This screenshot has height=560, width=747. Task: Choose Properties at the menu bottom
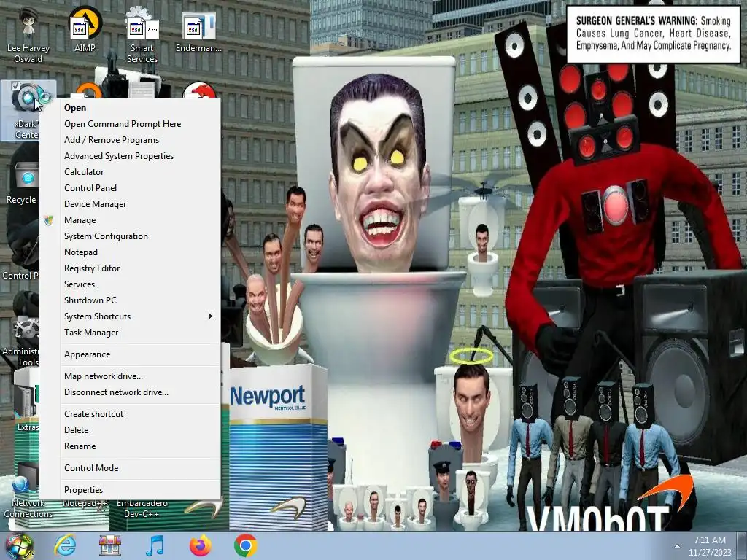[x=130, y=490]
